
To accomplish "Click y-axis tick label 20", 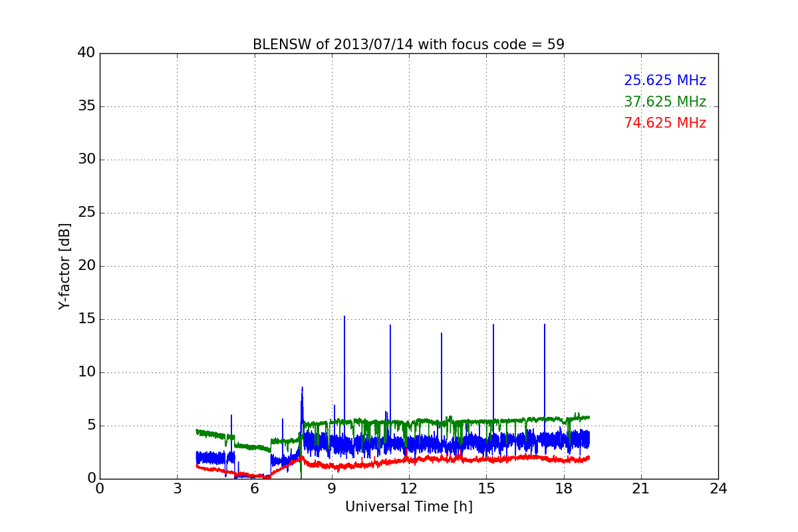I will tap(86, 266).
